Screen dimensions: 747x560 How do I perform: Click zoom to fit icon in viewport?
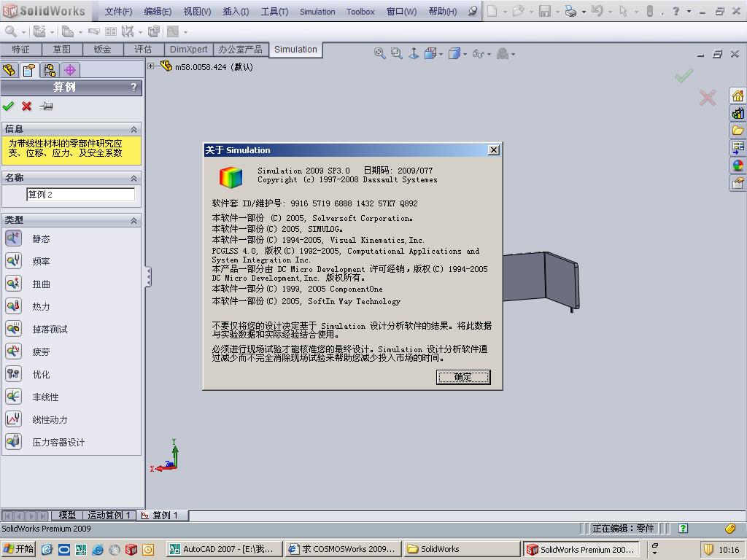(x=379, y=53)
